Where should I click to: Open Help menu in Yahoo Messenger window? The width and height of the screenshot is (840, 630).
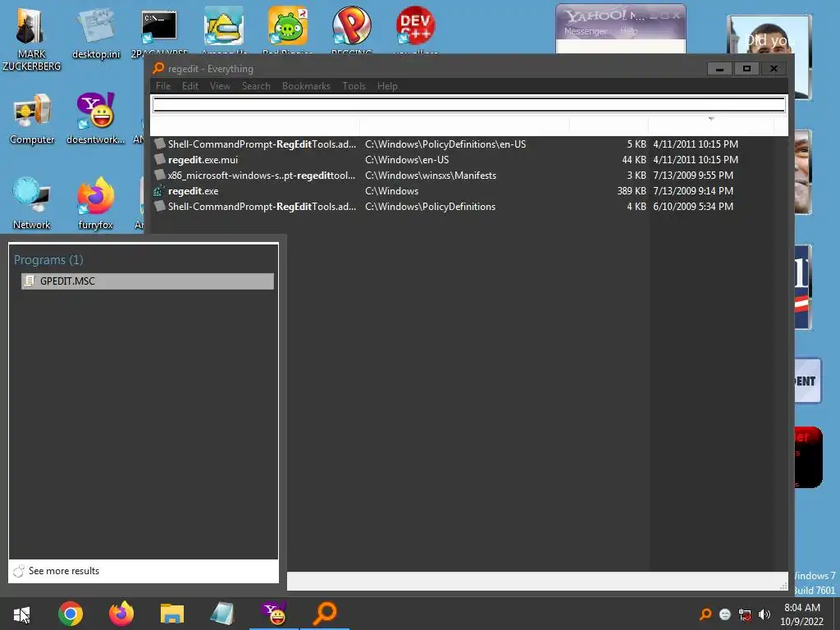coord(629,31)
